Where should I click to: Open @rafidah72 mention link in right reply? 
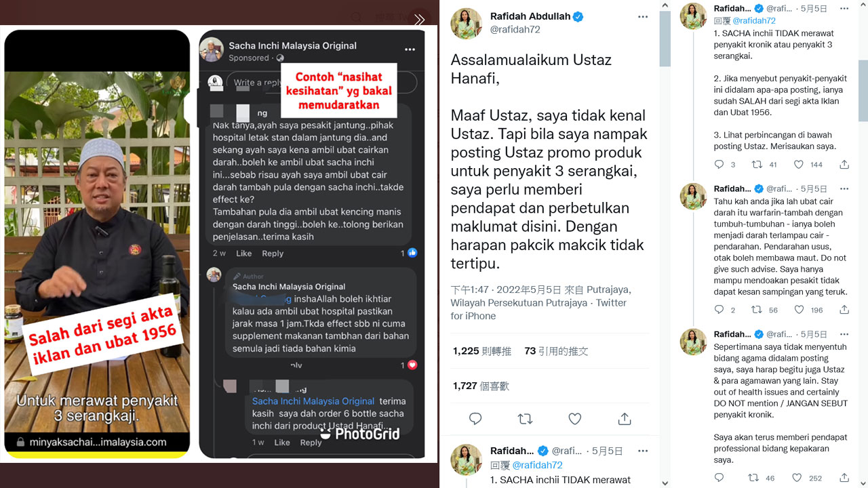[754, 21]
